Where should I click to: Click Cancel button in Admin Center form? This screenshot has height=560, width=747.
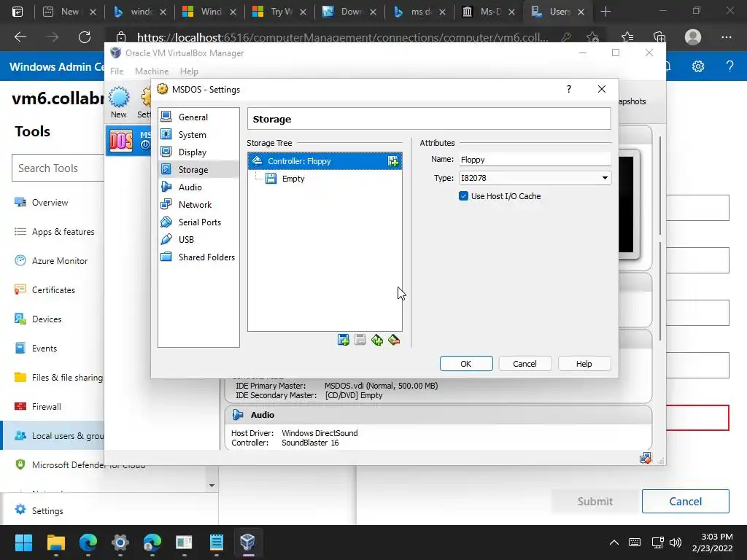click(685, 502)
